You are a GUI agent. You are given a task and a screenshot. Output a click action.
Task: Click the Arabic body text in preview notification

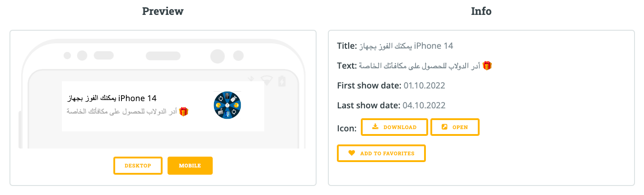pyautogui.click(x=121, y=111)
